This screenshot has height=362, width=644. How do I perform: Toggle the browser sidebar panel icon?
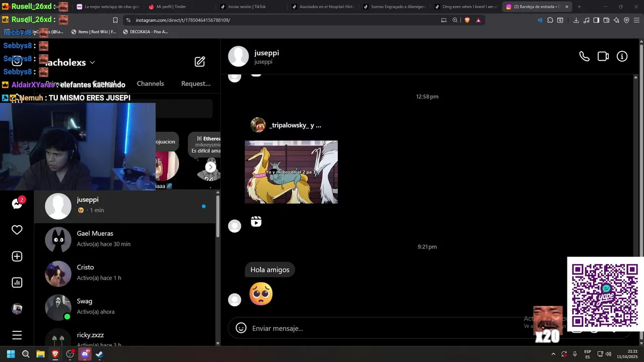click(x=596, y=20)
